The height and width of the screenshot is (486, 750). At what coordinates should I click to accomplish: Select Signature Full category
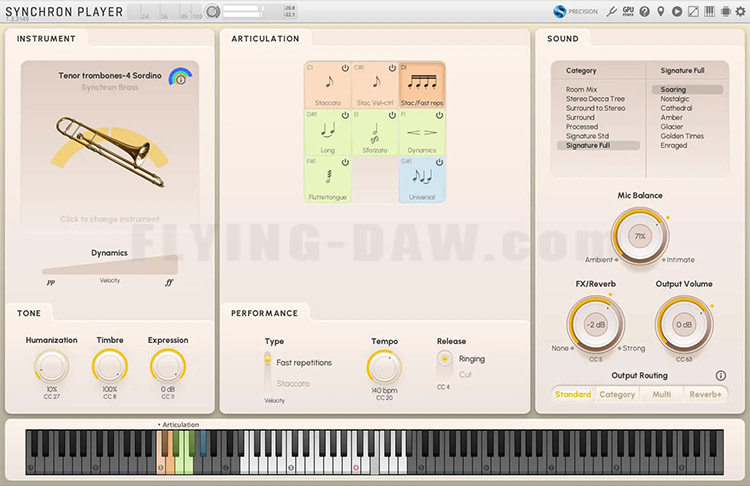598,145
